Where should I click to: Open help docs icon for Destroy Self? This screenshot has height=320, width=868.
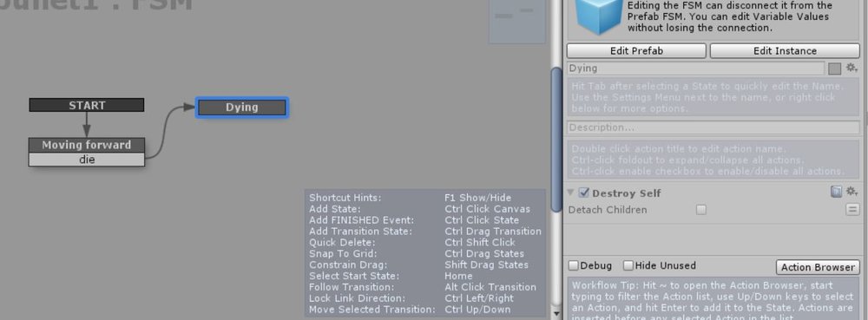pyautogui.click(x=836, y=192)
